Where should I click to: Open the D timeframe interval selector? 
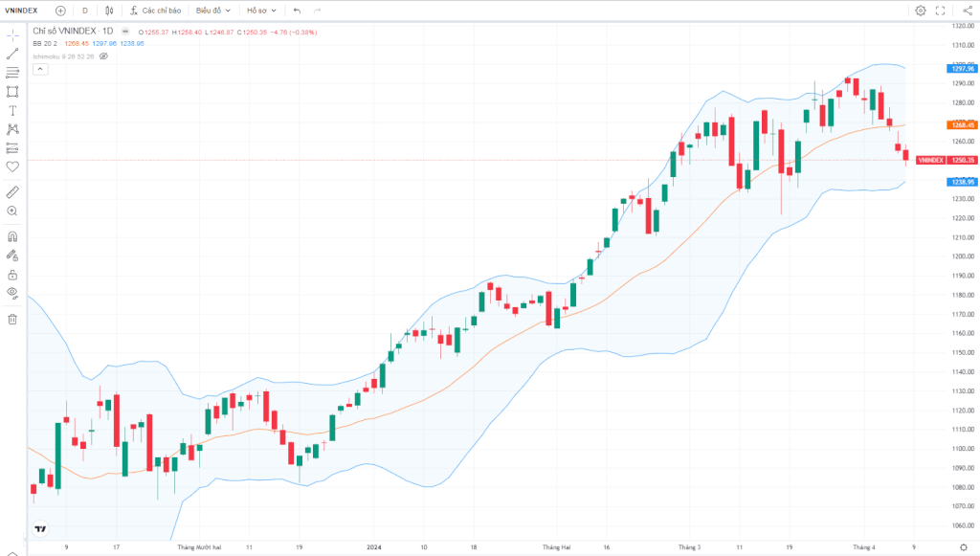pyautogui.click(x=85, y=11)
